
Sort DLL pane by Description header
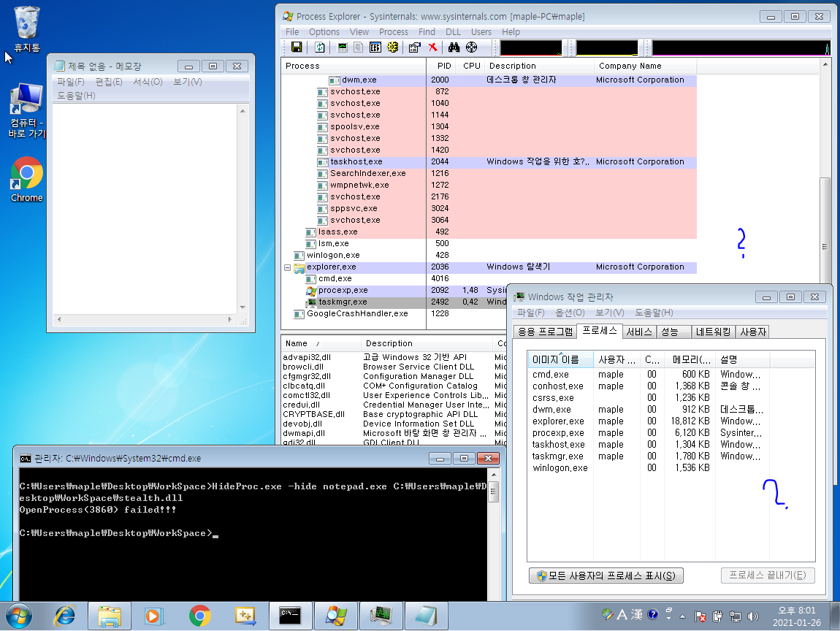coord(427,343)
